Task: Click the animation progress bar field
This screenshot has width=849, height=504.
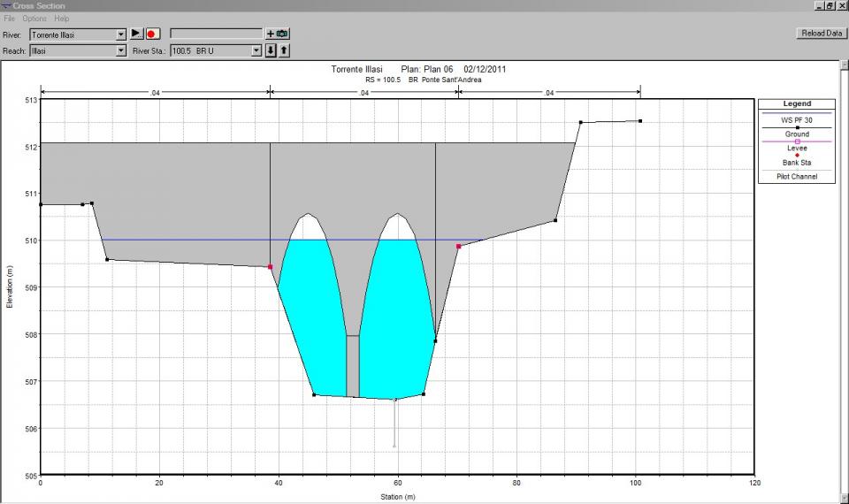Action: [x=216, y=34]
